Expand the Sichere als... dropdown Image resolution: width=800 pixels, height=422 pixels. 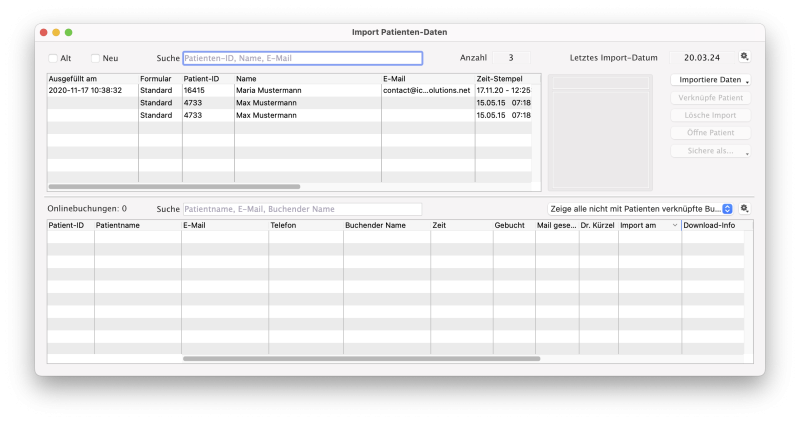coord(710,152)
